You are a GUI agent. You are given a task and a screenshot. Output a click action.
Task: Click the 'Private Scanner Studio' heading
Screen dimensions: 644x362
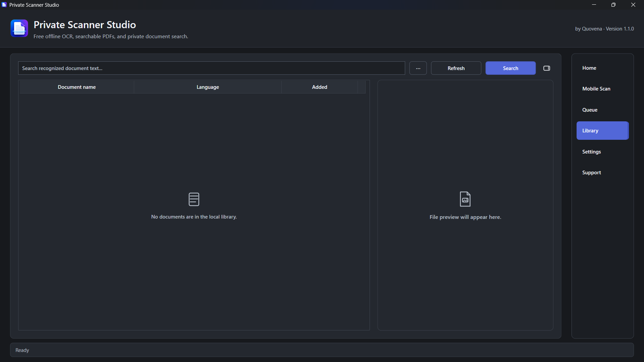85,24
